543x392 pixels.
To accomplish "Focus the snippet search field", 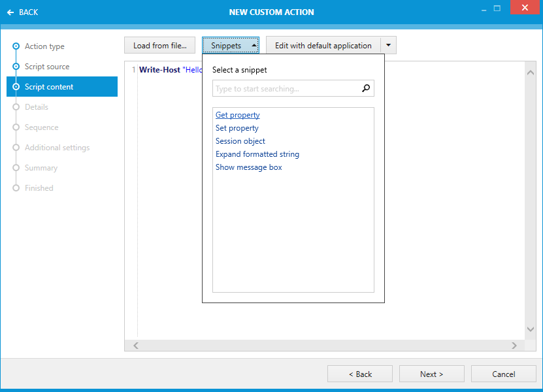I will (x=286, y=89).
